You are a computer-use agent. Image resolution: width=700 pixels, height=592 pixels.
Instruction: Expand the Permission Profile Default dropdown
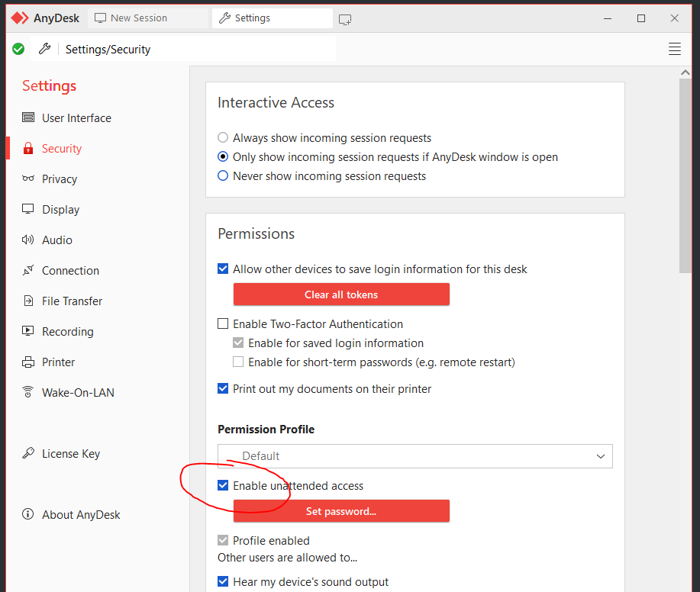tap(415, 456)
